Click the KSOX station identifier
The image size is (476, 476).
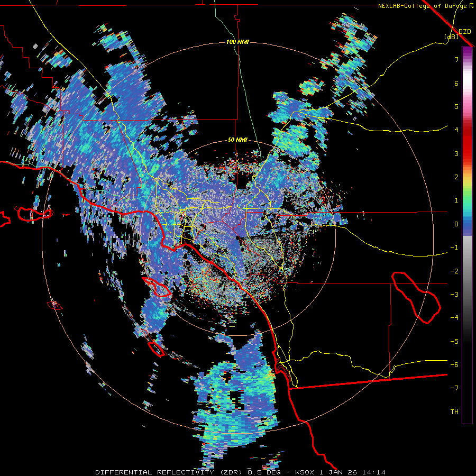[x=305, y=472]
